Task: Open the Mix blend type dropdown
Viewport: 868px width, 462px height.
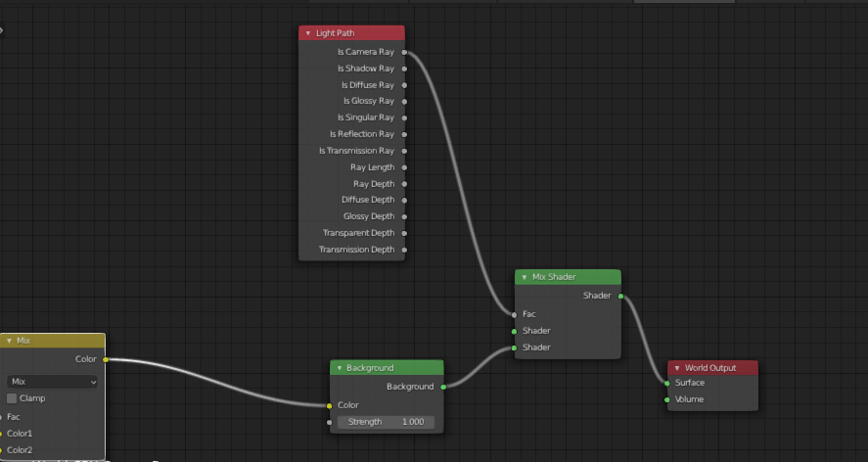Action: [53, 382]
